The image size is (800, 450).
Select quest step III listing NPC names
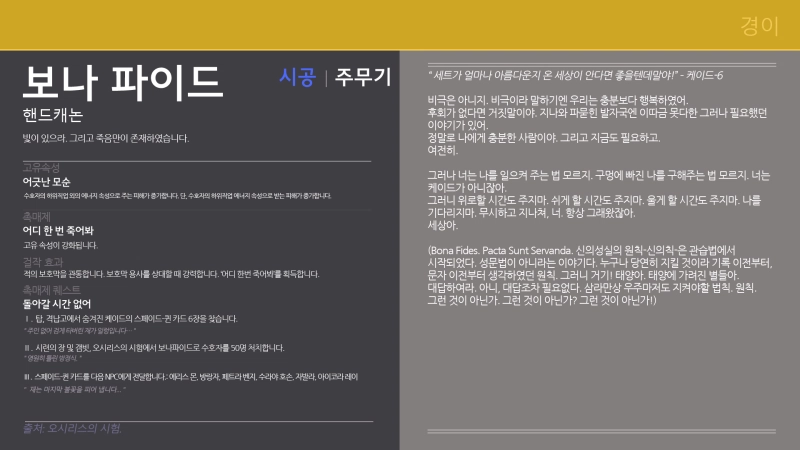point(190,376)
